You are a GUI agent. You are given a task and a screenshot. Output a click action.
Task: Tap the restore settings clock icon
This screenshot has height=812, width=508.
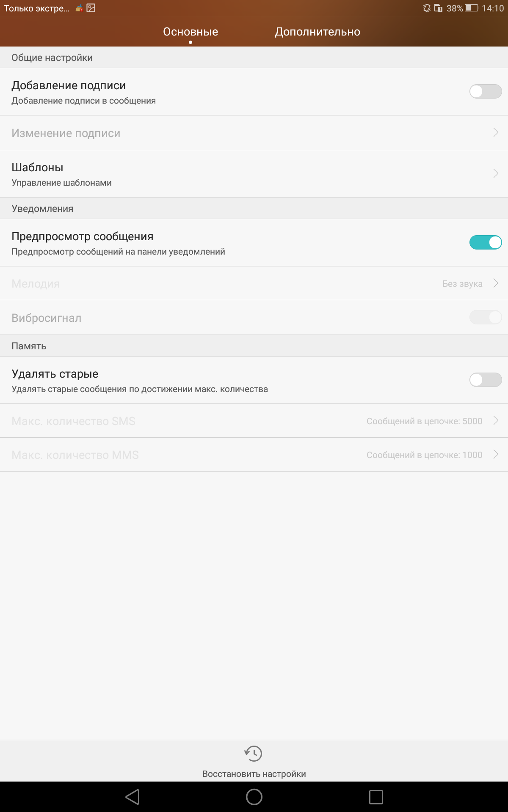coord(254,754)
